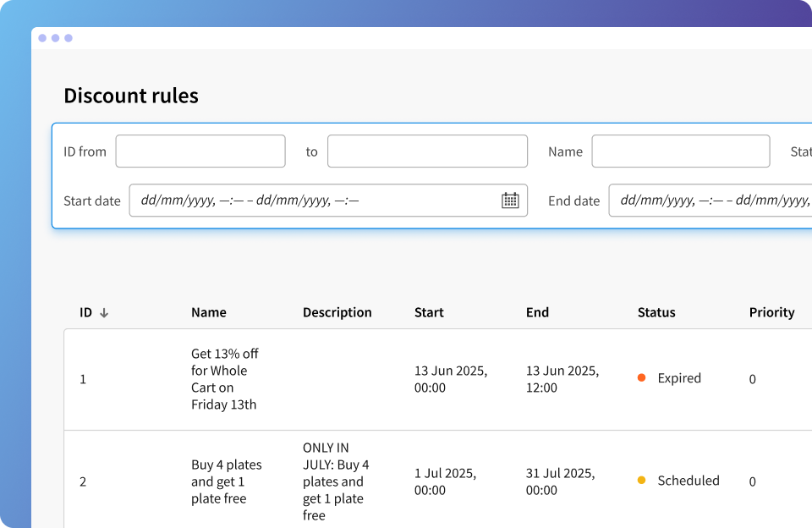Click the end date '31 Jul 2025, 00:00'

(560, 481)
